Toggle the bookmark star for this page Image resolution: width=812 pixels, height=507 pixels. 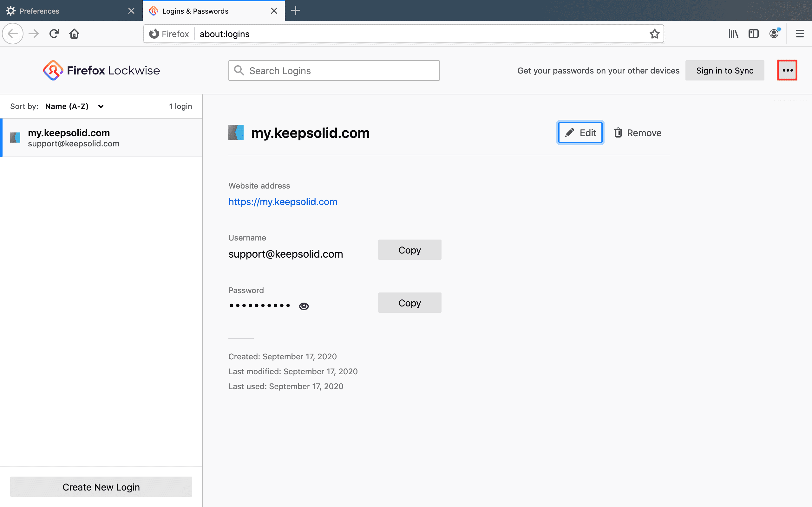point(654,34)
